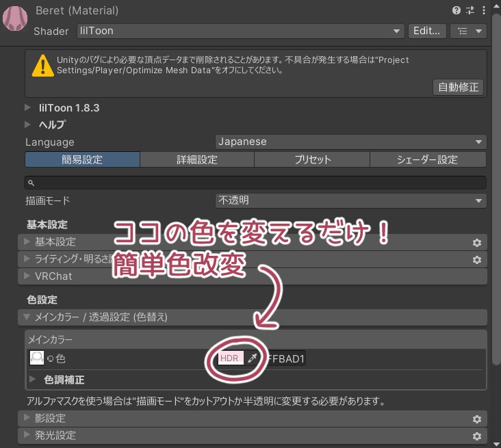
Task: Click the Beret (Material) title
Action: point(77,10)
